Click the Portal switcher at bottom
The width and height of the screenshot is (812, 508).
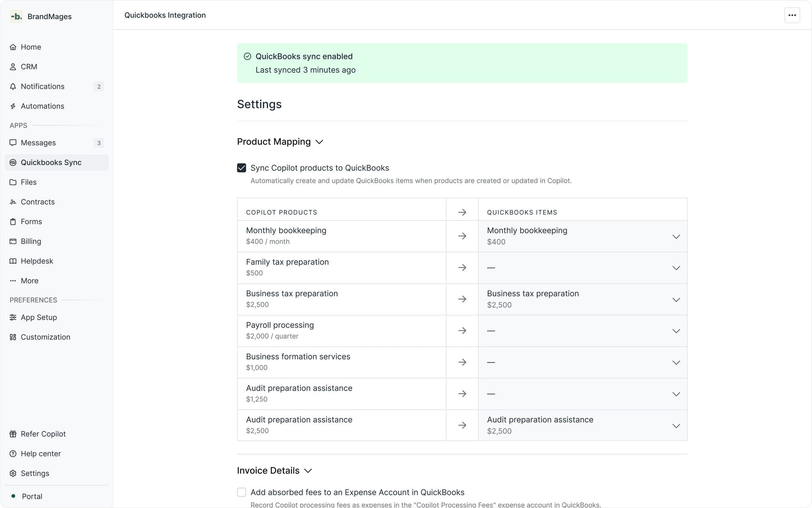point(32,496)
